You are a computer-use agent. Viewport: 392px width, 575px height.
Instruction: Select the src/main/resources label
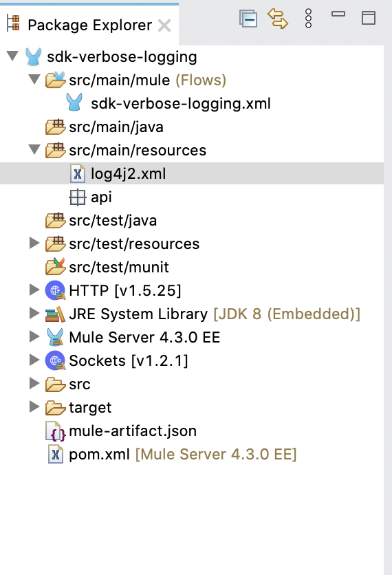pyautogui.click(x=138, y=151)
